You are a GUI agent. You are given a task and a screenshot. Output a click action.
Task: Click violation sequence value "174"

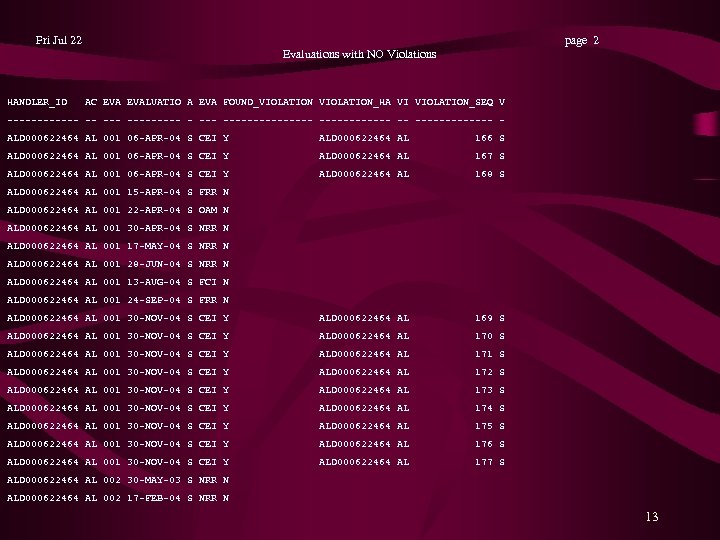[484, 408]
